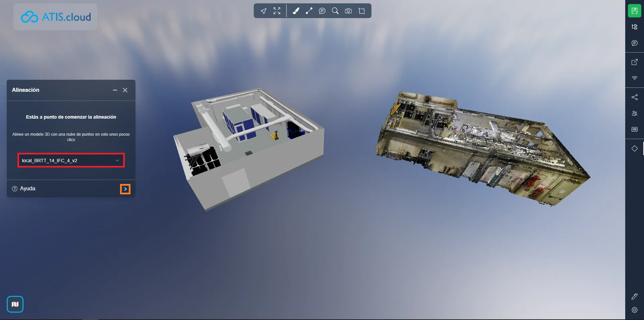Close the Alineación panel
The image size is (644, 320).
(x=125, y=90)
